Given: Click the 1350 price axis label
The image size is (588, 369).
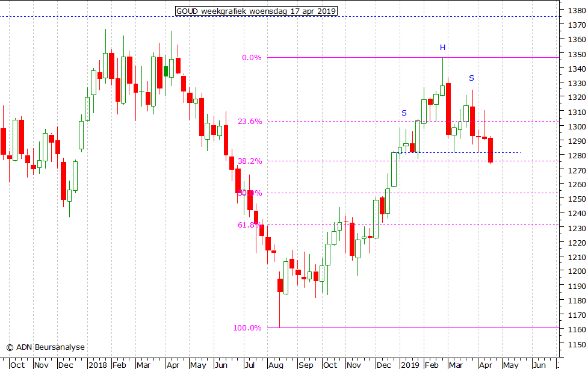Looking at the screenshot, I should pyautogui.click(x=577, y=54).
